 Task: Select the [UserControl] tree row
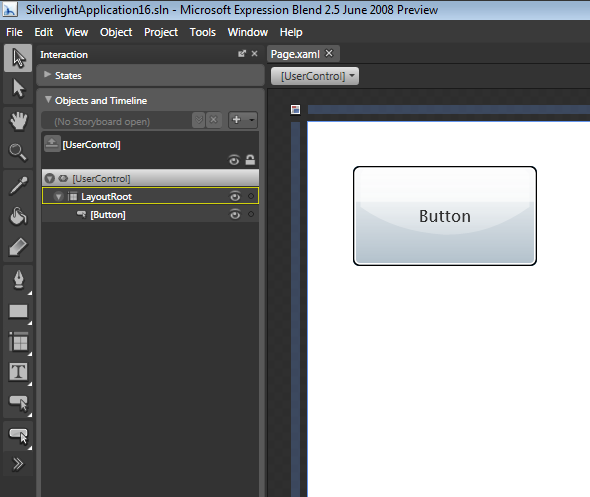[151, 178]
